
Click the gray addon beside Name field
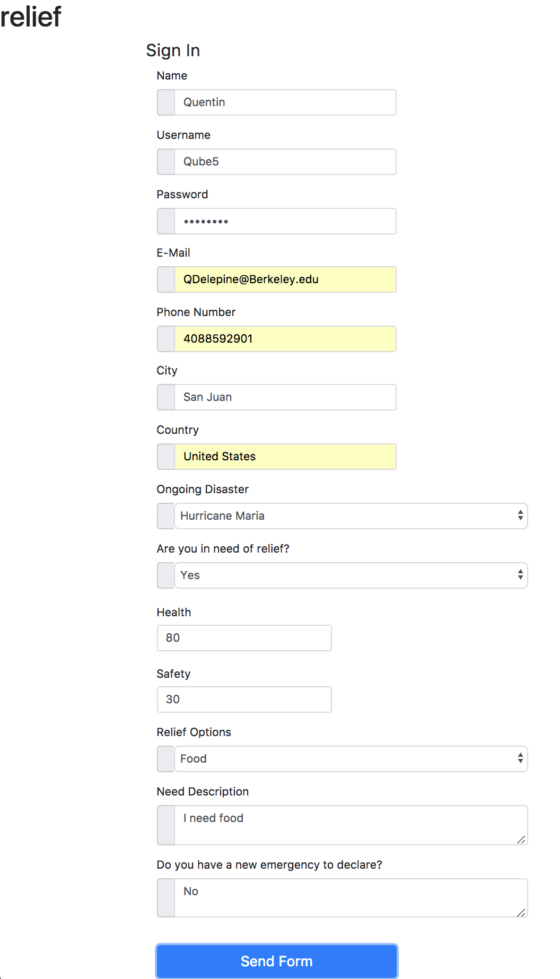tap(166, 102)
